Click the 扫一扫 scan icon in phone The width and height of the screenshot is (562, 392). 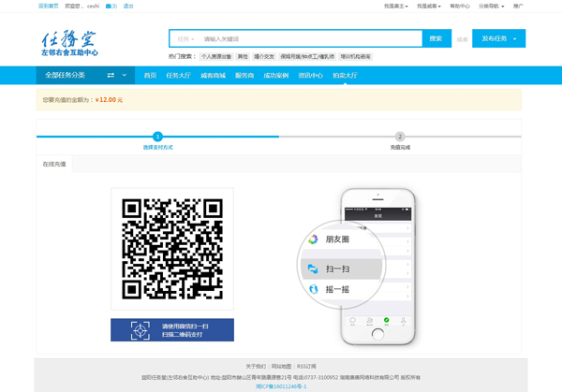point(313,269)
